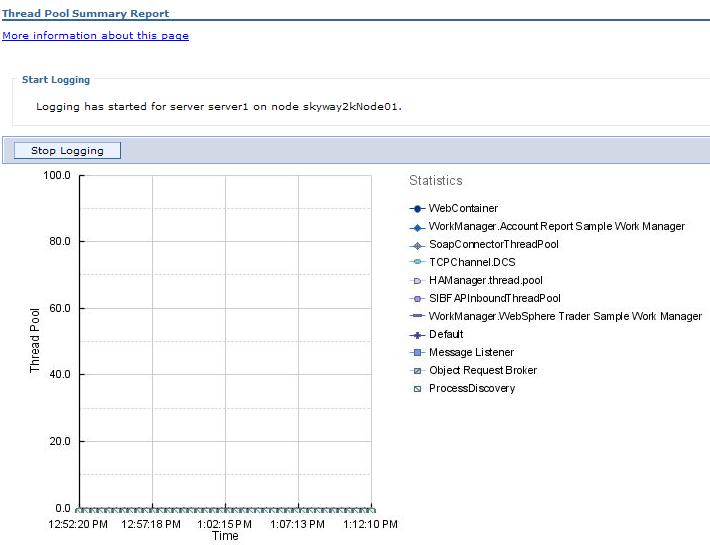Select the WebContainer legend marker icon

click(x=417, y=209)
